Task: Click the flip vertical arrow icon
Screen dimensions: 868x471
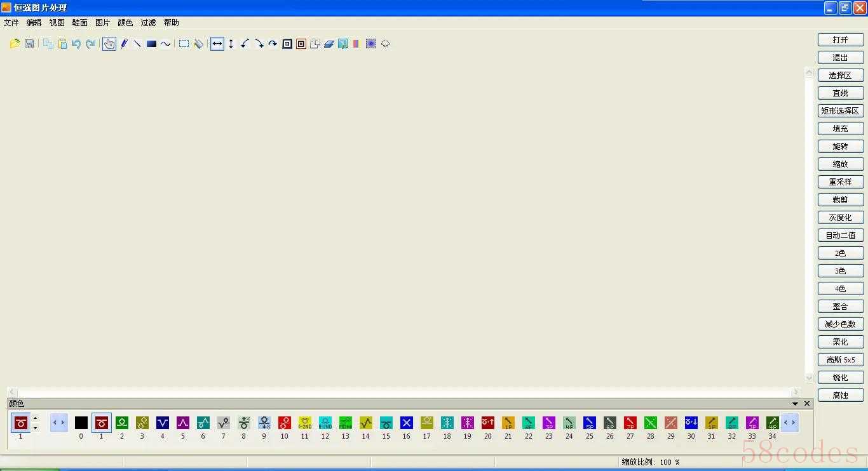Action: tap(231, 44)
